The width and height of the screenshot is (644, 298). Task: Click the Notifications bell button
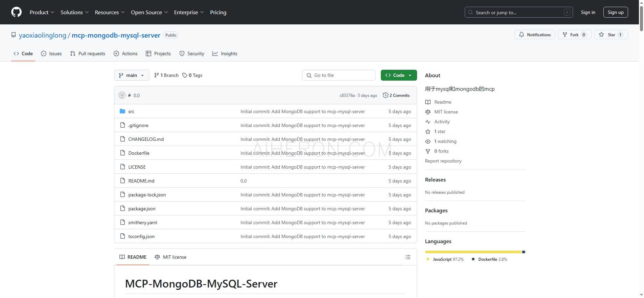(534, 35)
